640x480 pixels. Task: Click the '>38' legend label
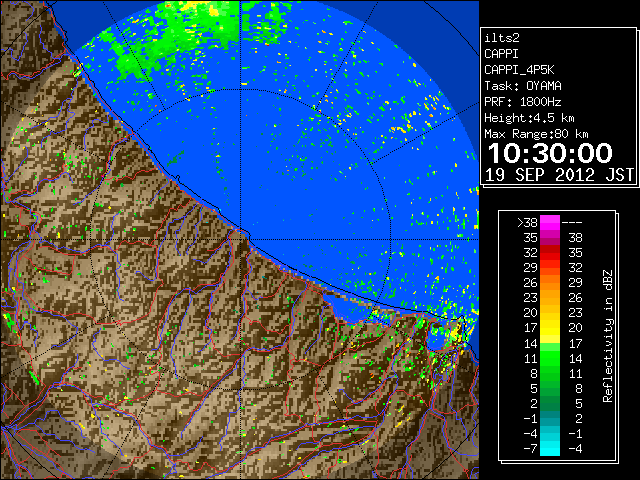[x=527, y=223]
